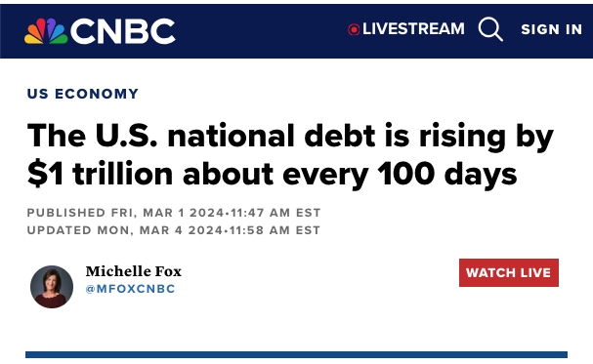The height and width of the screenshot is (364, 593).
Task: Click the 11:58 AM EST update time
Action: point(275,230)
